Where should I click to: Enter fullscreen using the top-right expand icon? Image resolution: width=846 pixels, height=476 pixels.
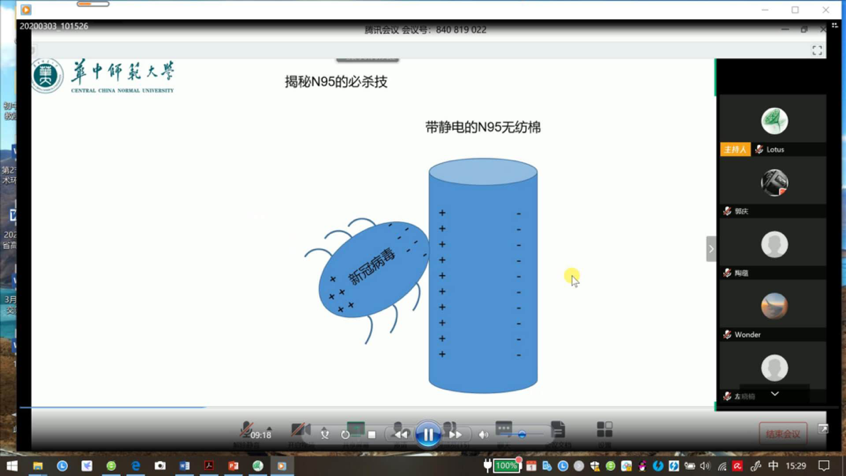817,50
